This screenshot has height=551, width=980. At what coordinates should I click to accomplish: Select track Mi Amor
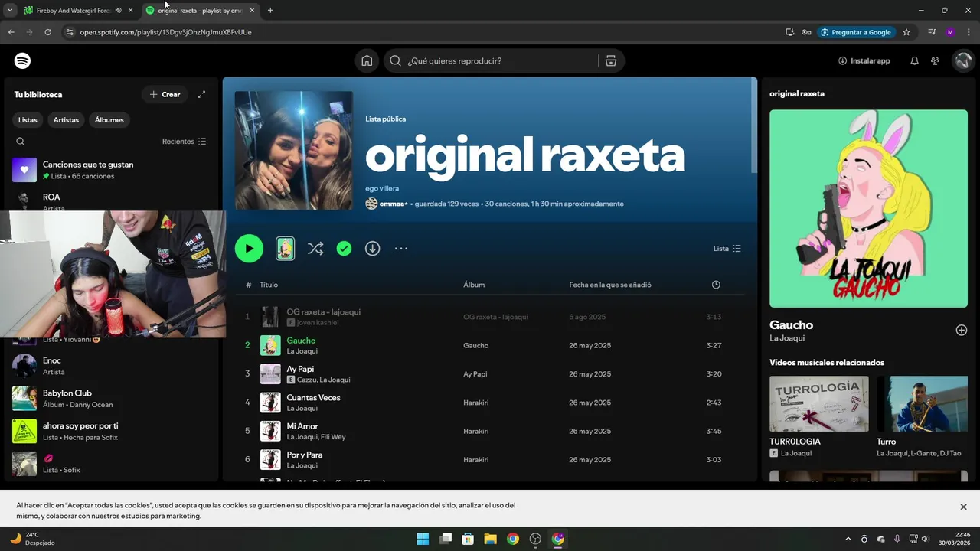[x=302, y=426]
